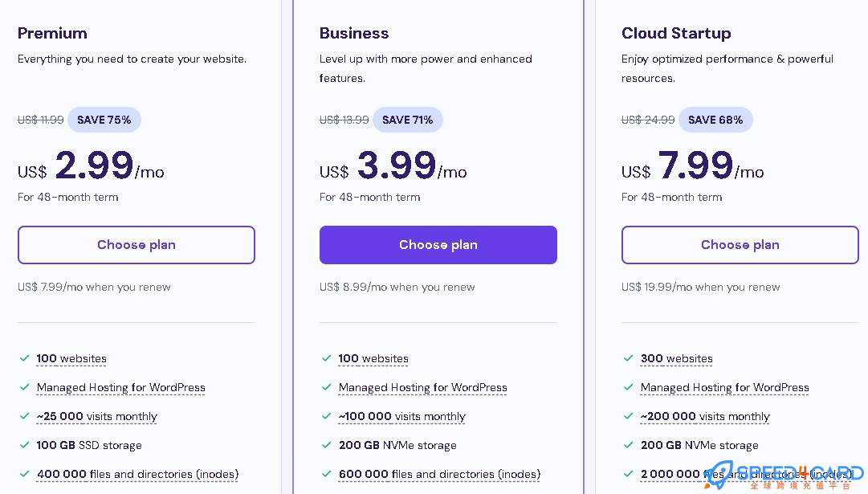The width and height of the screenshot is (868, 494).
Task: Click Cloud Startup 'Managed Hosting for WordPress'
Action: 724,388
